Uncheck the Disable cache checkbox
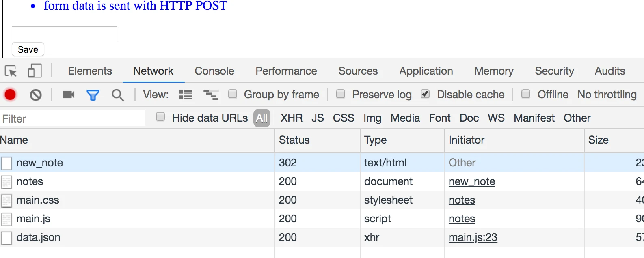Screen dimensions: 644x258 tap(425, 94)
